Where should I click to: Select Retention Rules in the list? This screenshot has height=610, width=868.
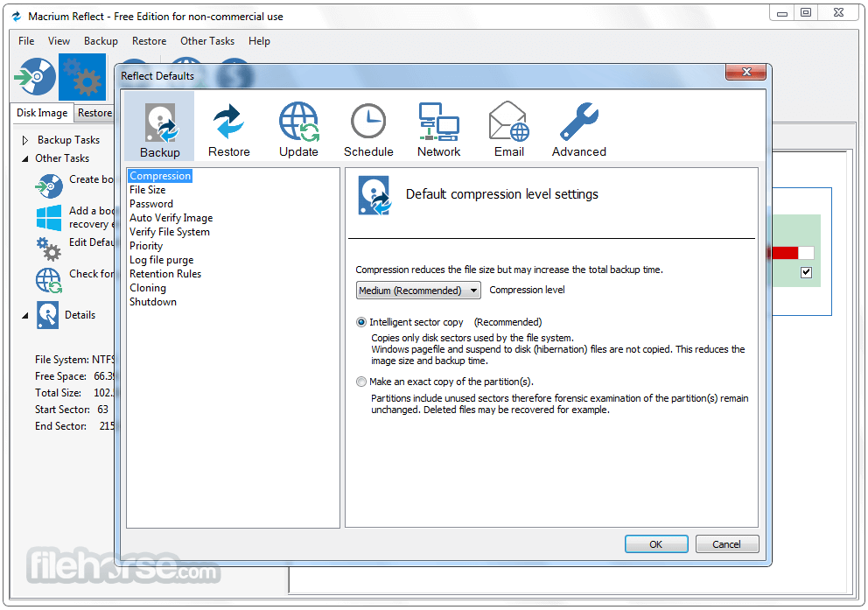pos(165,273)
